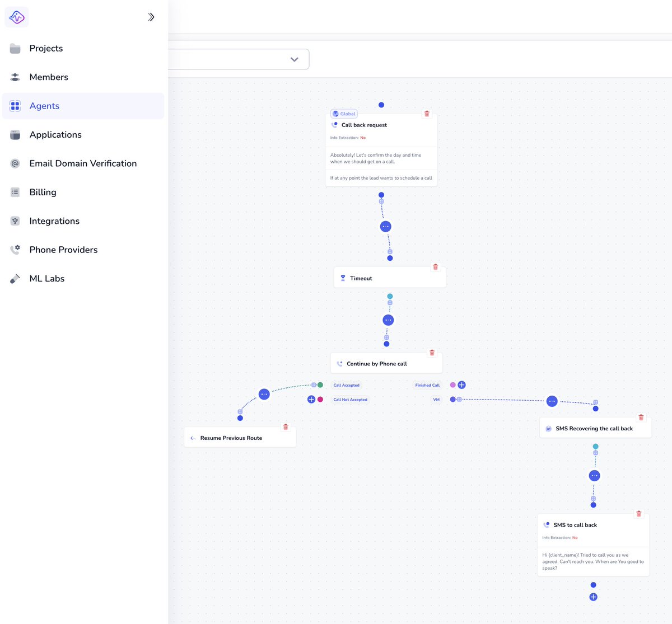The image size is (672, 624).
Task: Click the teal output dot below Timeout
Action: pos(390,297)
